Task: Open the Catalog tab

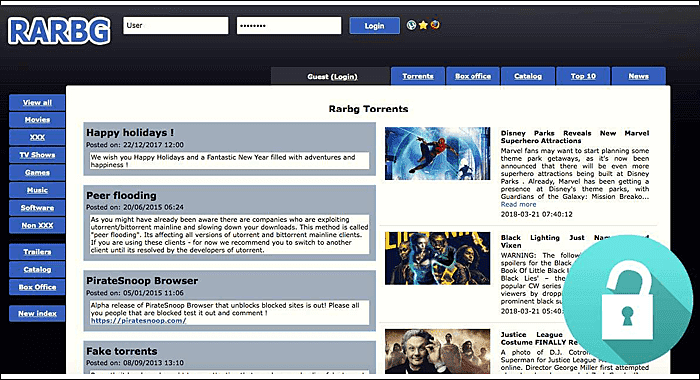Action: (x=528, y=76)
